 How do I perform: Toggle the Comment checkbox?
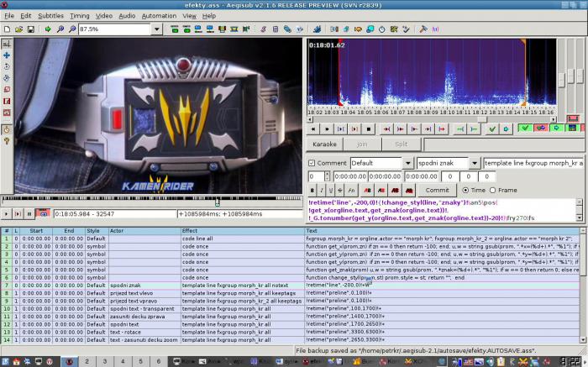pos(312,163)
